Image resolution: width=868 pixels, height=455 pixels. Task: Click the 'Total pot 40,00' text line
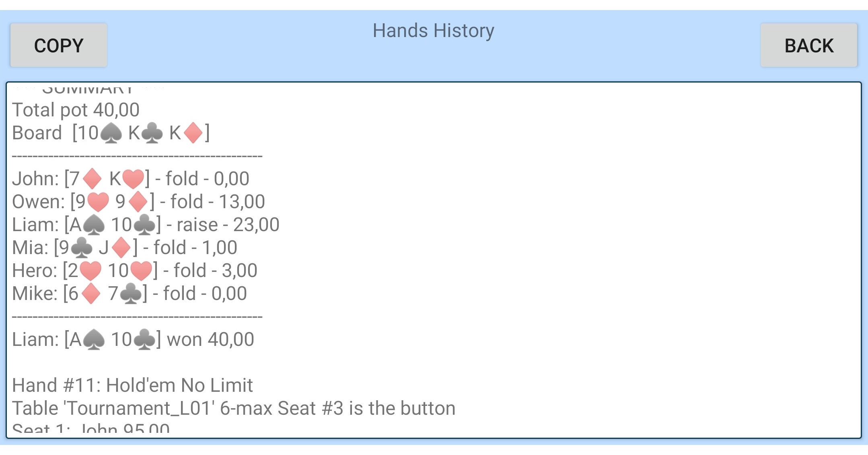pos(76,110)
